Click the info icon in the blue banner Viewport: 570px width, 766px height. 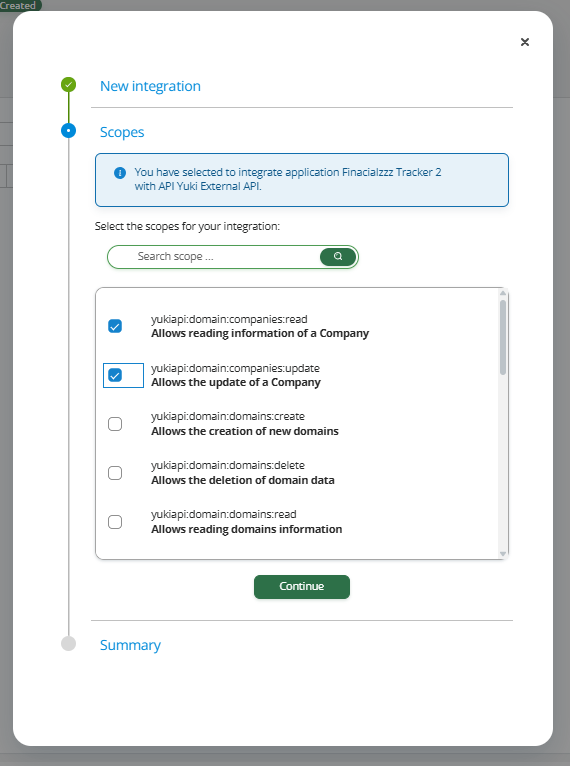tap(120, 173)
